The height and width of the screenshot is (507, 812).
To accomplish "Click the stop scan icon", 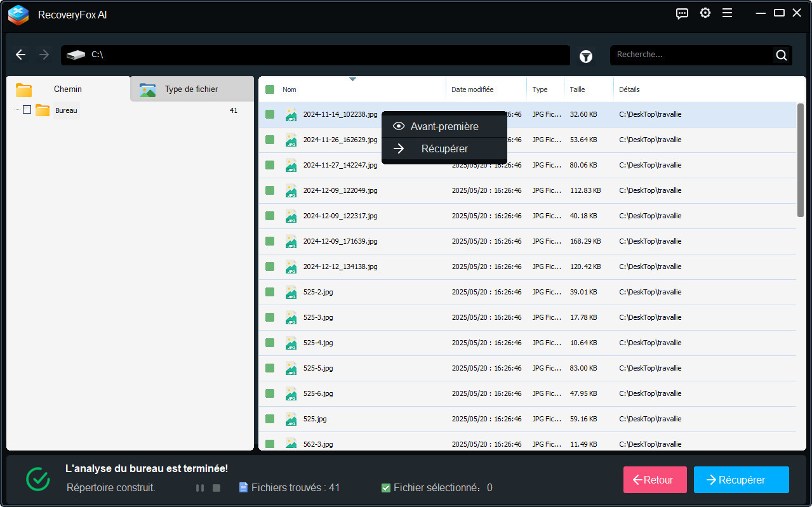I will (216, 488).
